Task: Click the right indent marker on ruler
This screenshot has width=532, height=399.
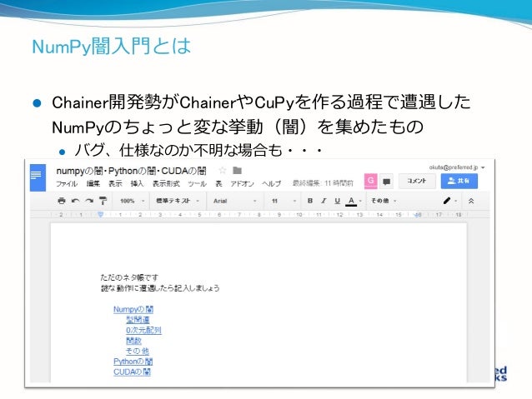Action: point(419,215)
